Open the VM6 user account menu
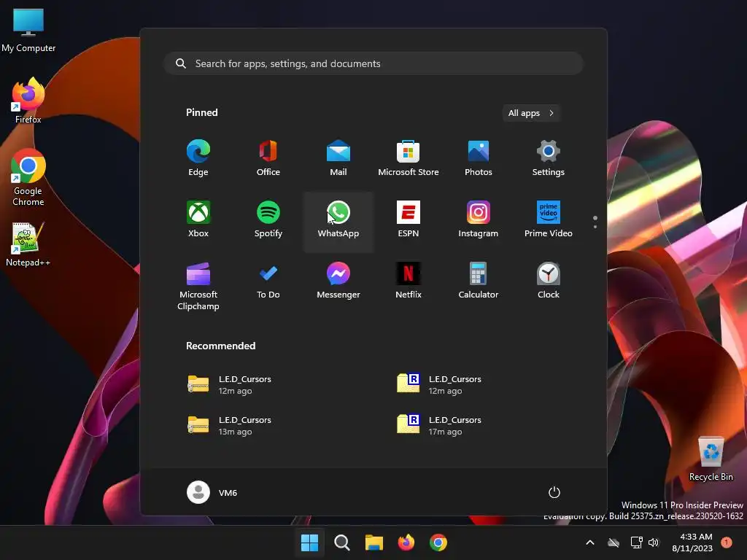 [212, 492]
